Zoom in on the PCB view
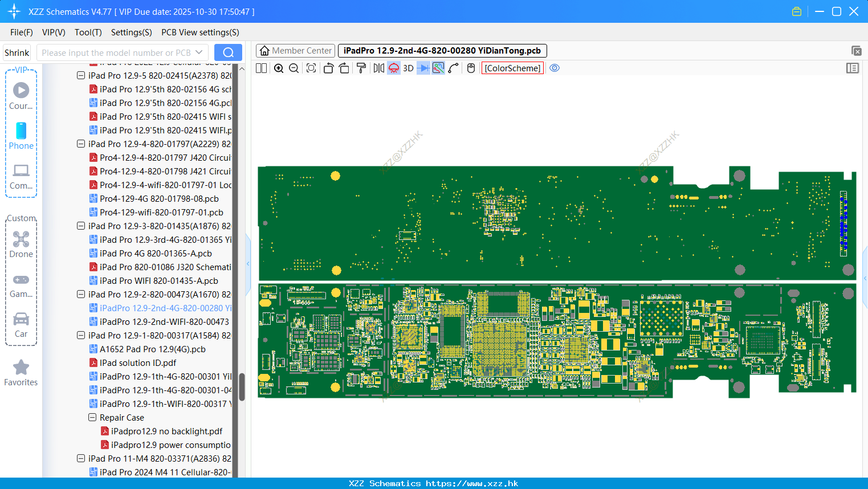868x489 pixels. coord(279,68)
